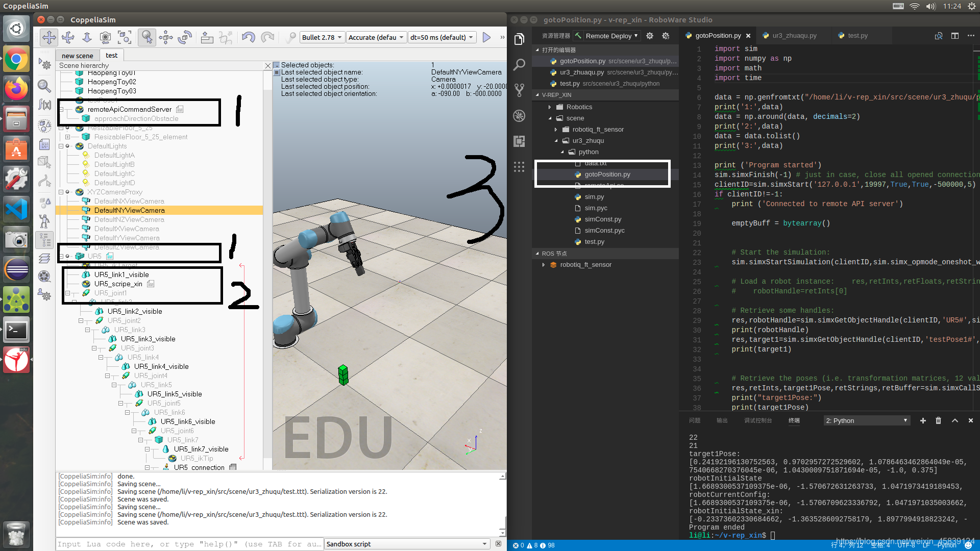
Task: Click the undo arrow in toolbar
Action: (248, 37)
